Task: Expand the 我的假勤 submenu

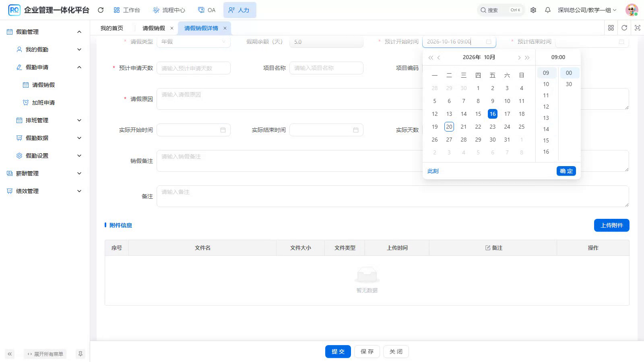Action: [x=79, y=49]
